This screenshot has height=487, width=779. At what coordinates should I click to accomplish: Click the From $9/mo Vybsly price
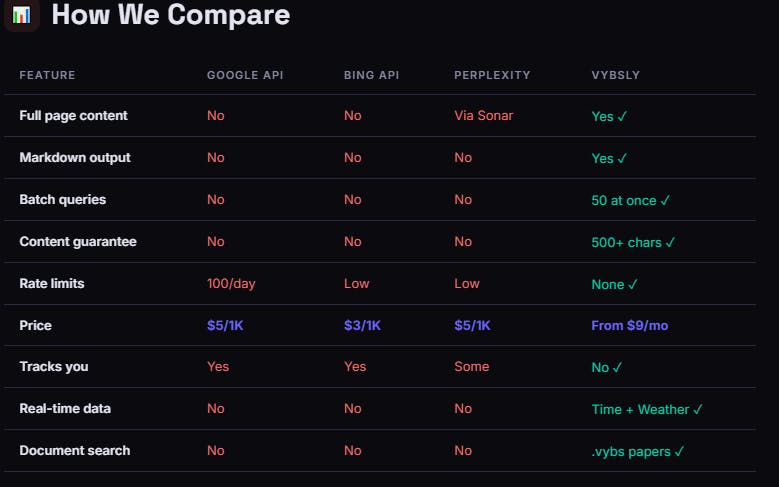pyautogui.click(x=629, y=325)
